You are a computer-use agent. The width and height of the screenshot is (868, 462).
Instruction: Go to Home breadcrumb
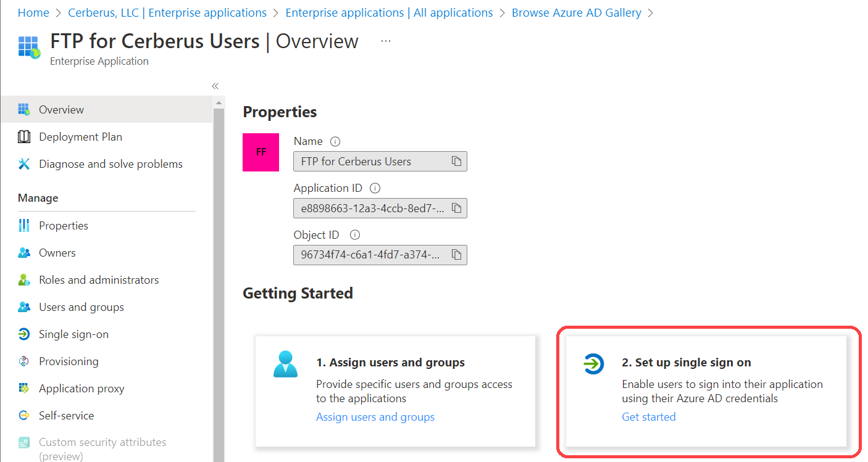[x=33, y=13]
